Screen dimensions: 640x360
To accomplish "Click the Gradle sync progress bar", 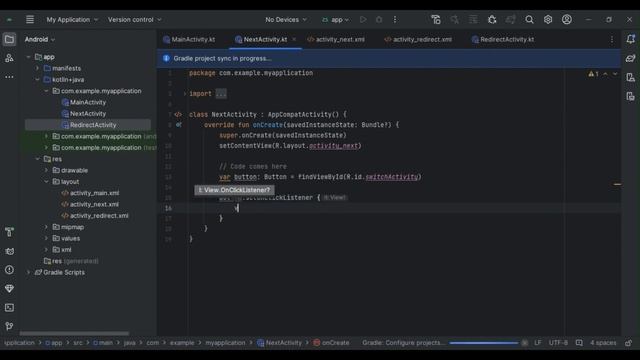I will [x=484, y=343].
